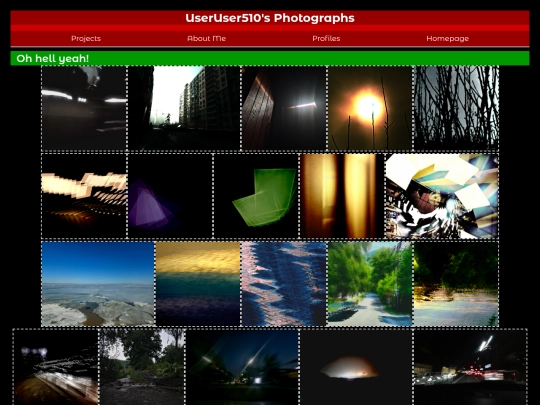
Task: Open the glowing sun with twigs photo
Action: pyautogui.click(x=370, y=108)
